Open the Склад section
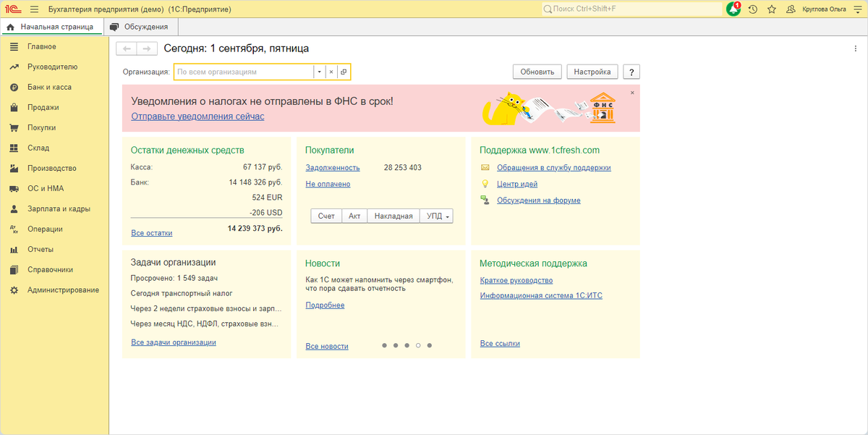 point(38,148)
